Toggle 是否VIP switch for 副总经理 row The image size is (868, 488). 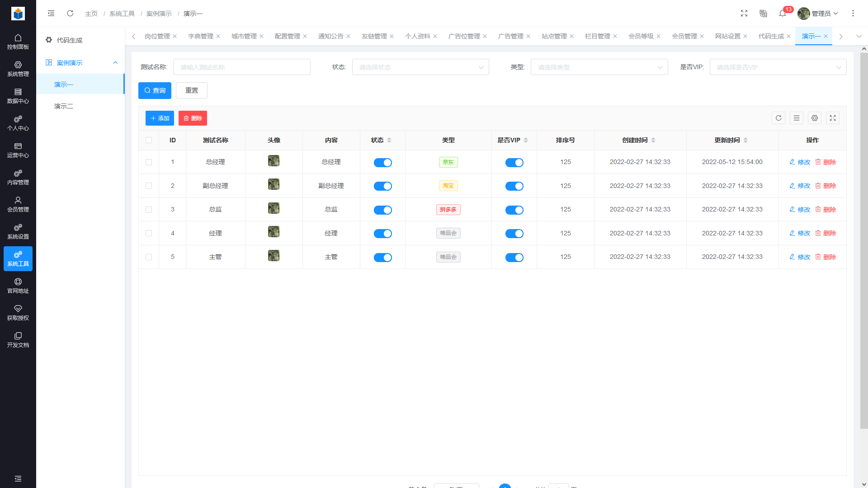click(514, 186)
